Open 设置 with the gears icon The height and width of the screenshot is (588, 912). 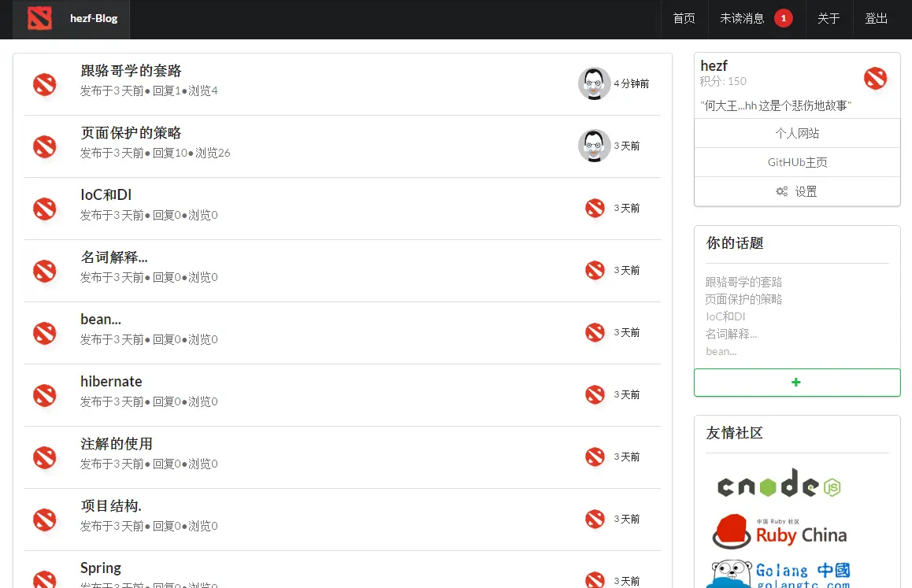pyautogui.click(x=797, y=191)
